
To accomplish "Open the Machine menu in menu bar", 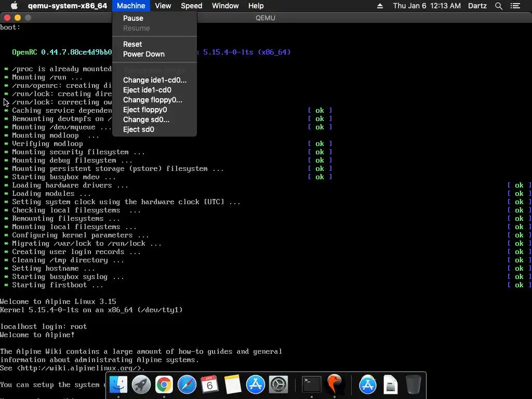I will [131, 6].
